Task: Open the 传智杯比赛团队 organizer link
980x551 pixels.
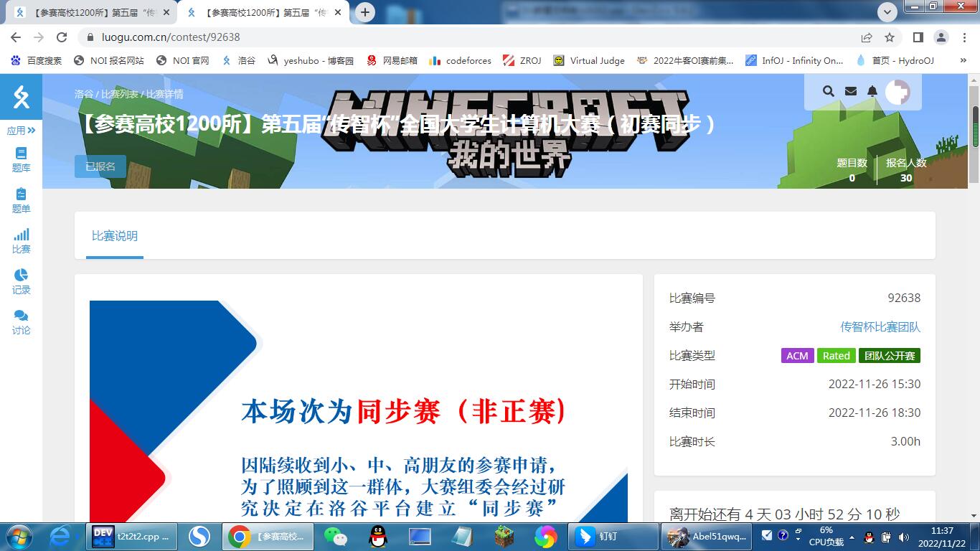Action: point(880,327)
